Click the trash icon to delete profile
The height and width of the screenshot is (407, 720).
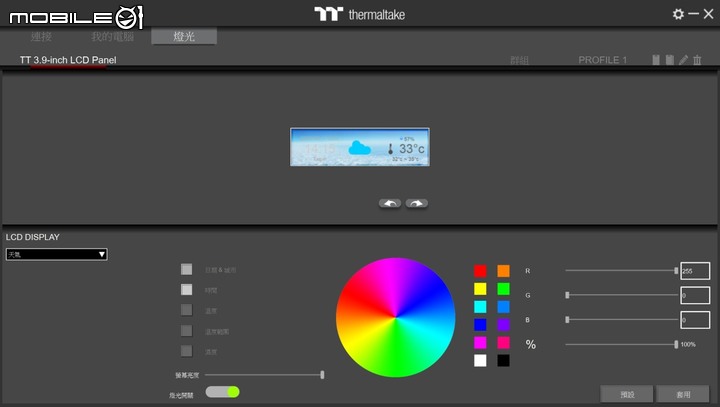697,60
